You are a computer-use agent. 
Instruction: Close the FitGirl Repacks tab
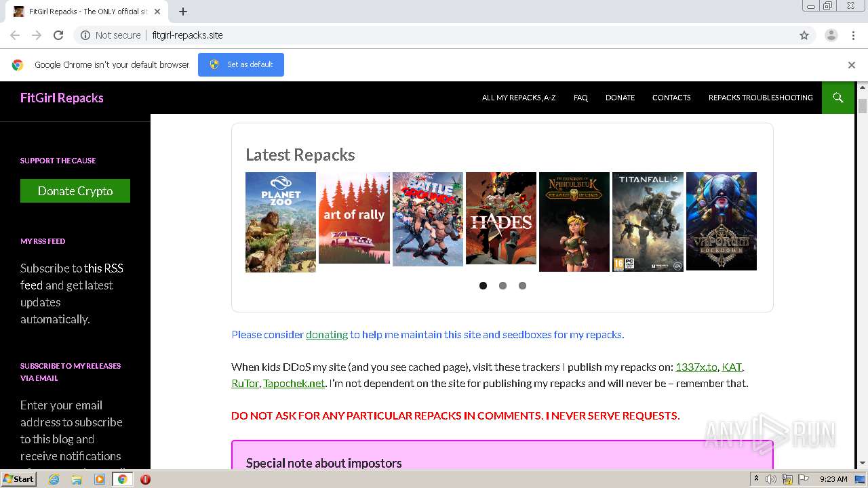tap(157, 12)
